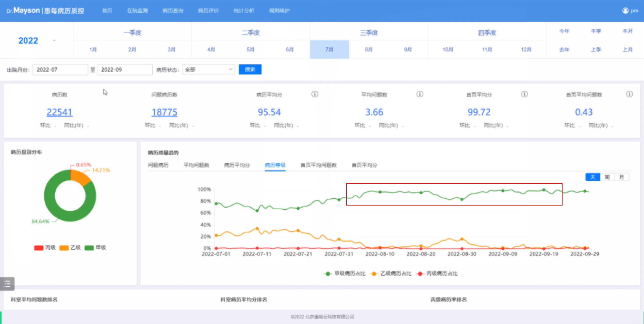The height and width of the screenshot is (324, 644).
Task: Open the 首页 nav menu
Action: click(107, 11)
